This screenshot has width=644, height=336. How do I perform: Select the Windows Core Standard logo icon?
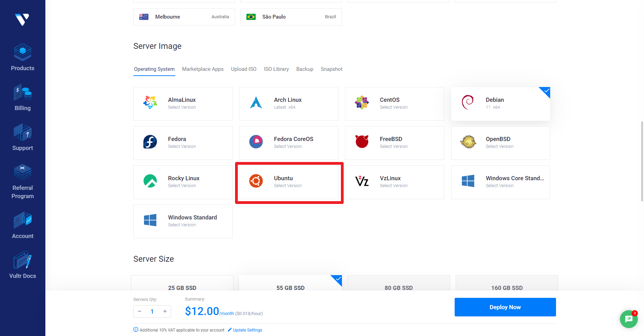pos(468,181)
